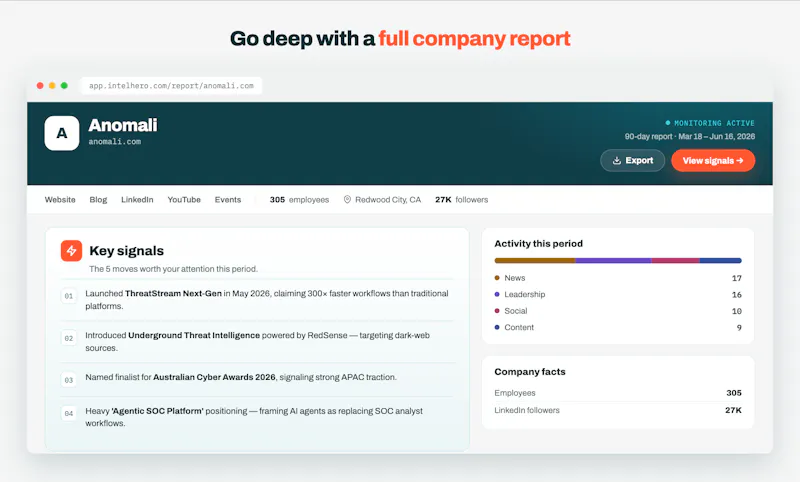This screenshot has width=800, height=482.
Task: Click the 03 number badge for Cyber Awards signal
Action: (69, 380)
